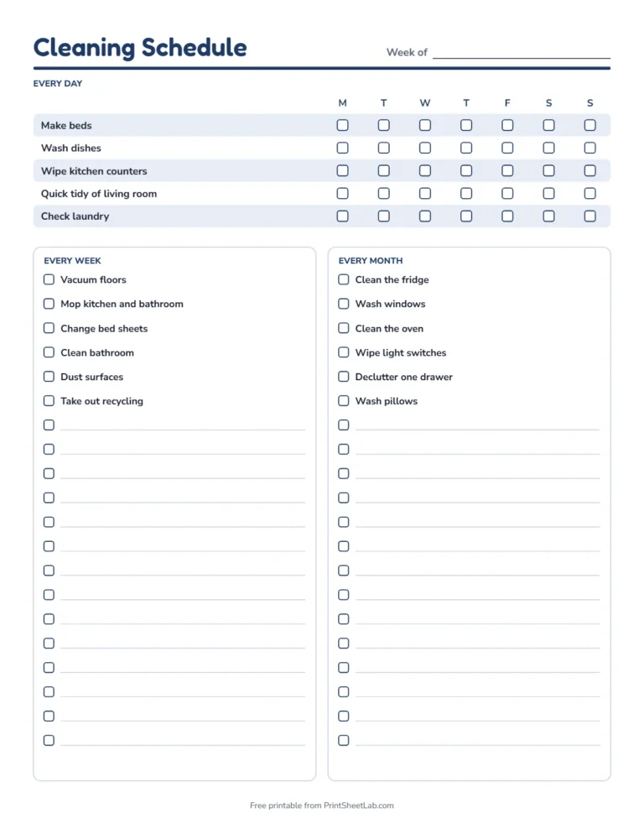Viewport: 644px width, 834px height.
Task: Tick the Vacuum floors checkbox
Action: click(x=49, y=279)
